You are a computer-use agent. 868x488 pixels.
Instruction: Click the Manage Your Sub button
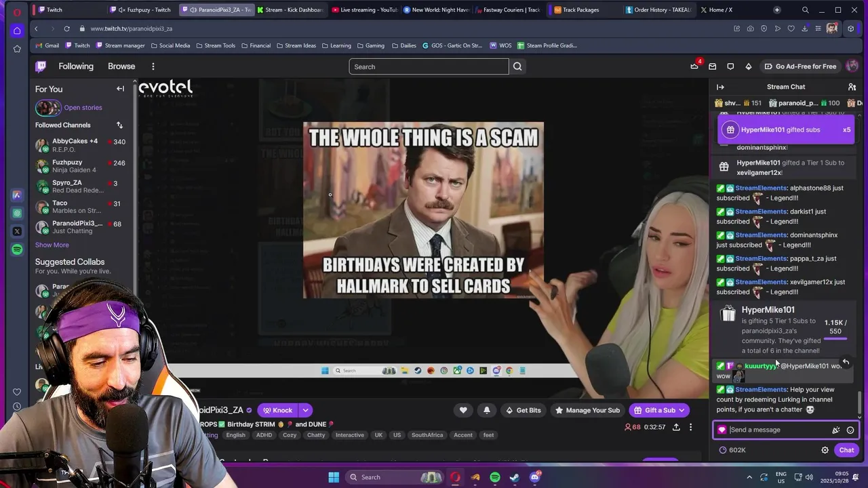pyautogui.click(x=587, y=410)
